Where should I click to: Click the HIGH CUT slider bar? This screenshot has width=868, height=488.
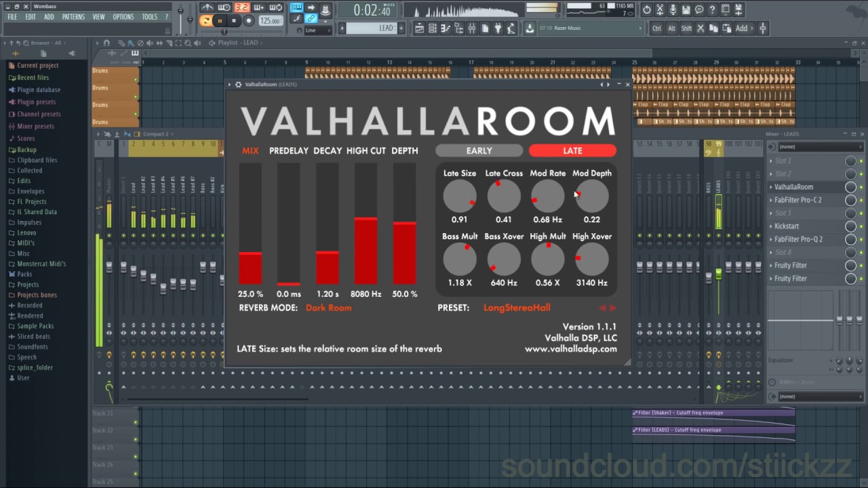(366, 224)
